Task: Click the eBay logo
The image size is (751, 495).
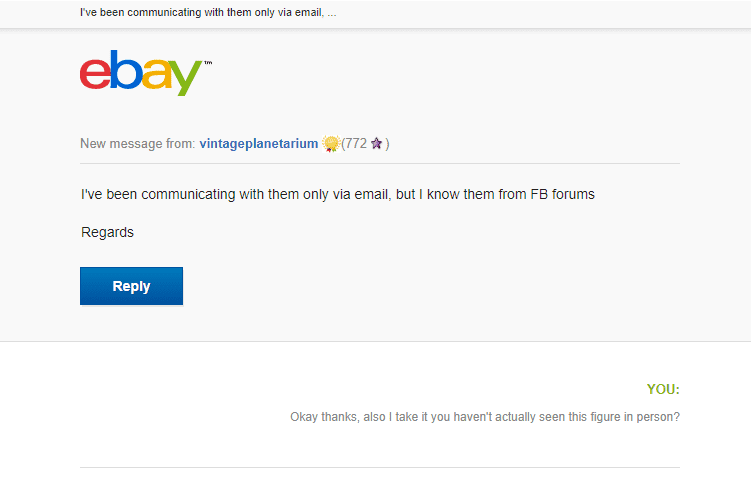Action: [146, 73]
